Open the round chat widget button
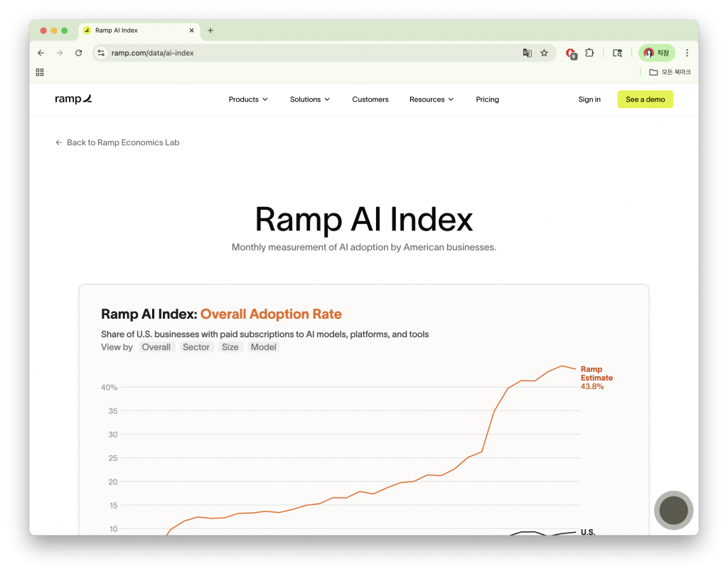 [x=673, y=510]
